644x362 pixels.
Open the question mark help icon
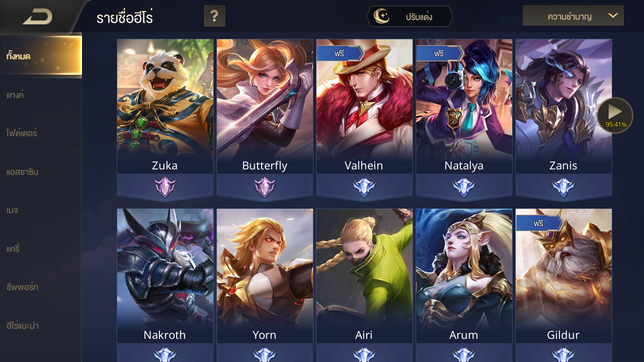pos(214,16)
